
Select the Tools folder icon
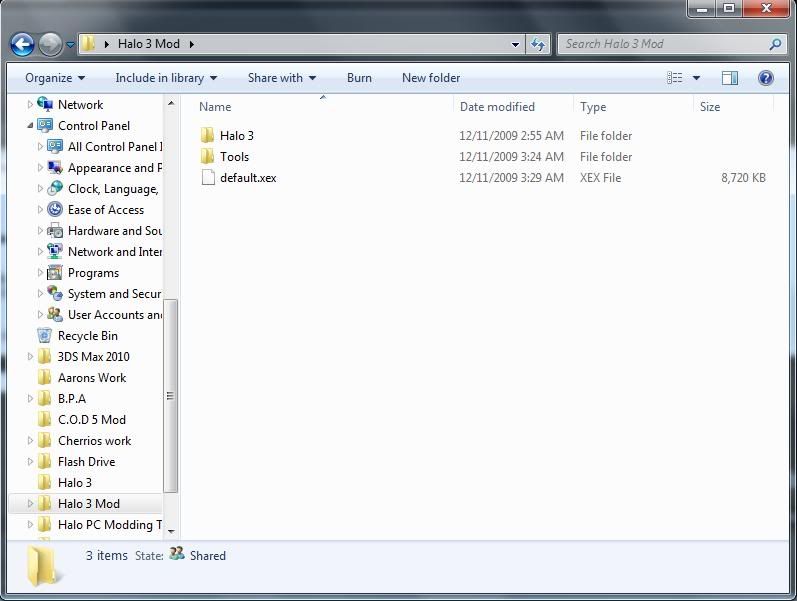coord(207,157)
